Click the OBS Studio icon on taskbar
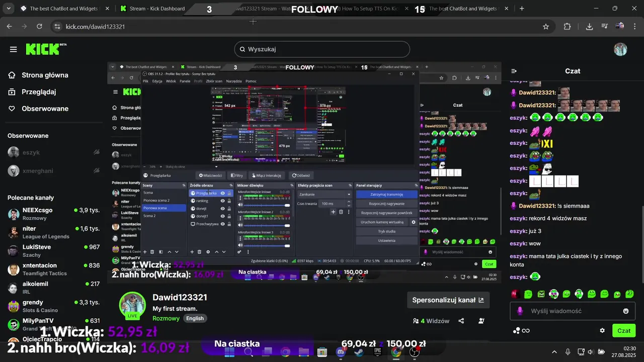This screenshot has height=362, width=644. click(x=415, y=352)
